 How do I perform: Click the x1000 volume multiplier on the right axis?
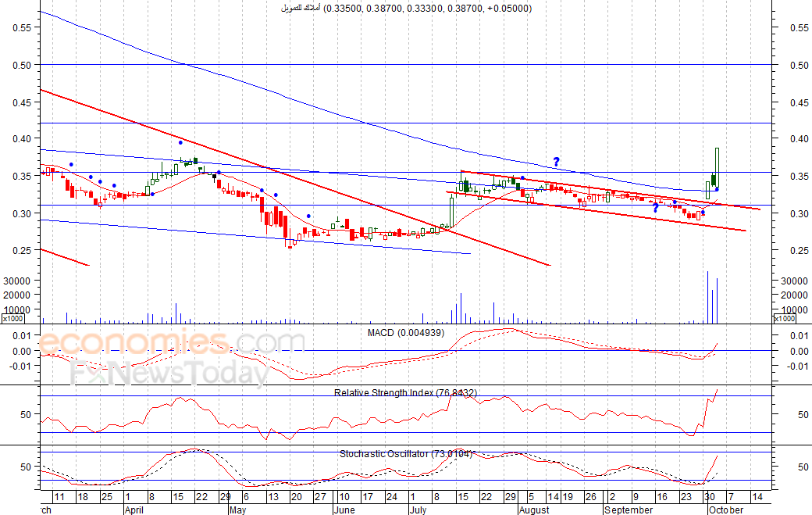coord(785,318)
